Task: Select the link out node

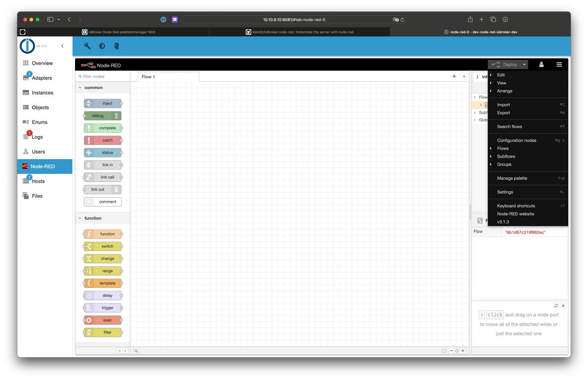Action: point(102,189)
